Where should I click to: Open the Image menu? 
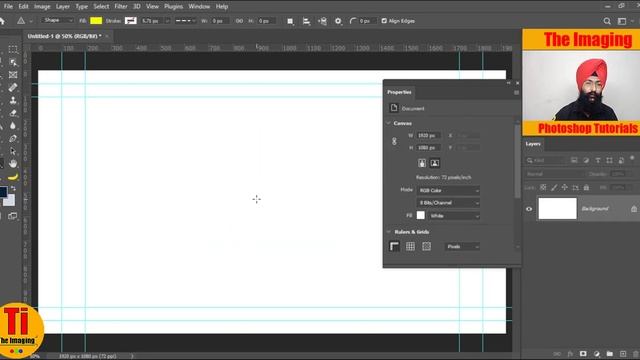click(42, 7)
